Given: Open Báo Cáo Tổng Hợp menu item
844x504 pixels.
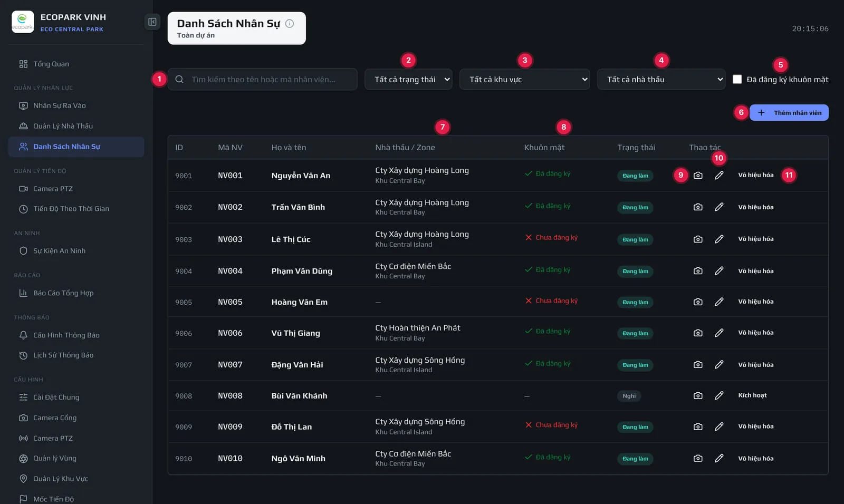Looking at the screenshot, I should coord(76,293).
